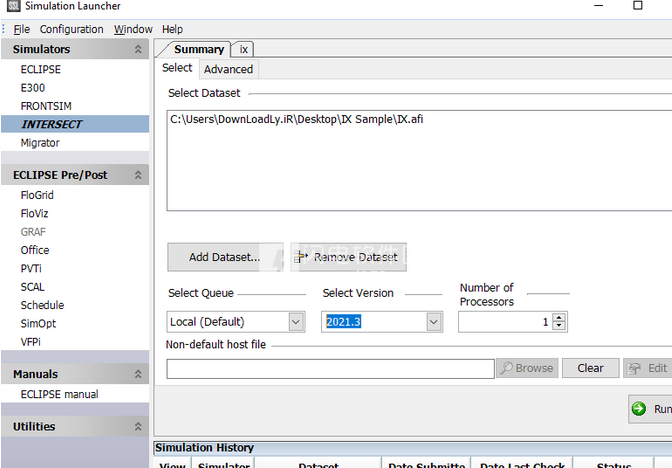The height and width of the screenshot is (468, 672).
Task: Click the Non-default host file input field
Action: point(330,369)
